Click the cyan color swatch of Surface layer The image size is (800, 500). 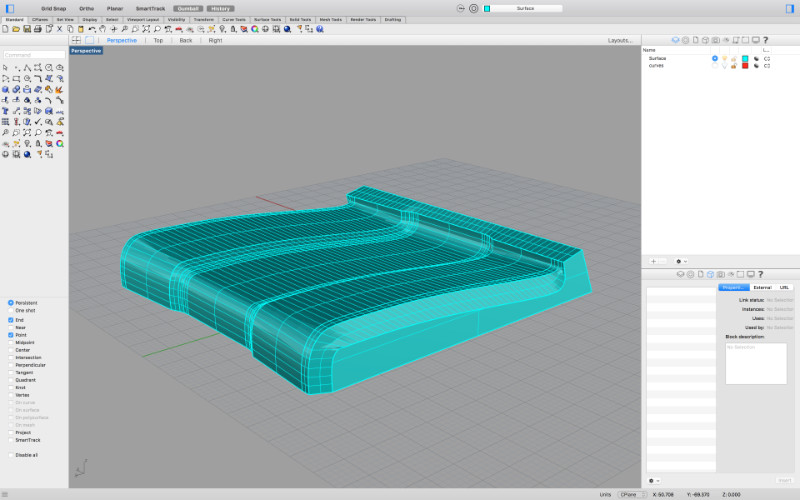click(x=745, y=59)
